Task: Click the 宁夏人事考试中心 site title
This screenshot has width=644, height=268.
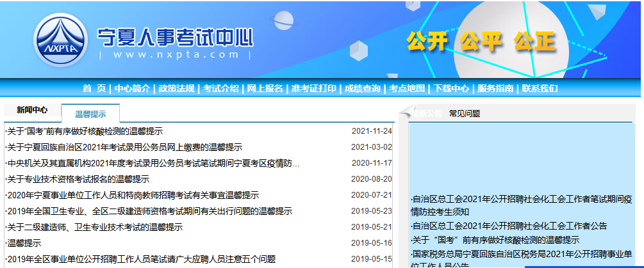Action: point(174,38)
